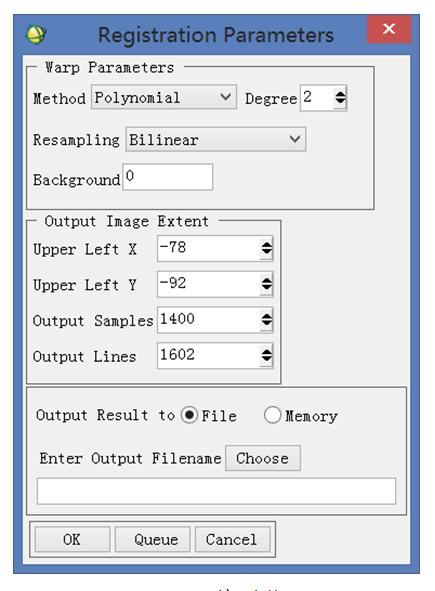The height and width of the screenshot is (591, 435).
Task: Decrease Output Lines with spinner down arrow
Action: coord(267,359)
